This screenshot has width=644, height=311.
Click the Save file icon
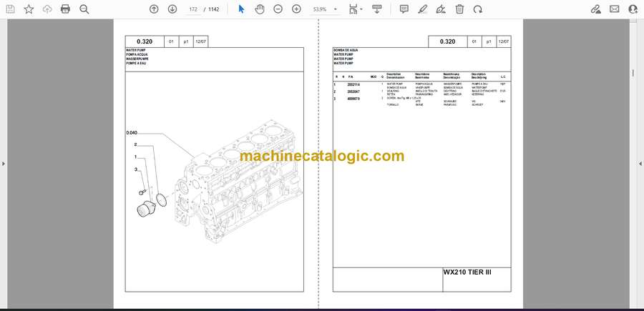[x=10, y=9]
